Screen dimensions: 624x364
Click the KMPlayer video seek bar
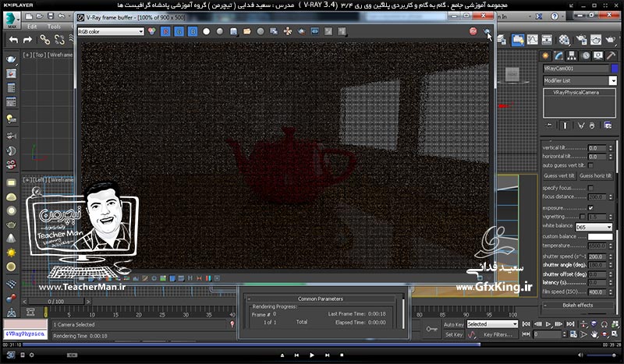[312, 345]
